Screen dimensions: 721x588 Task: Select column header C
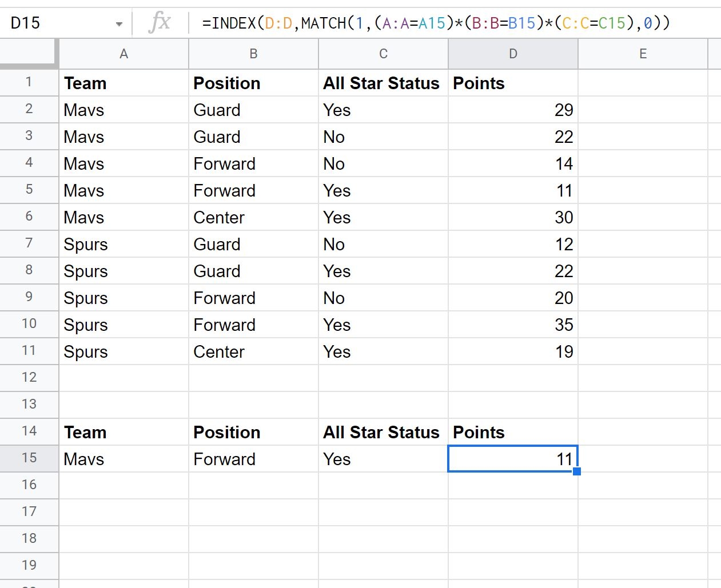point(383,53)
